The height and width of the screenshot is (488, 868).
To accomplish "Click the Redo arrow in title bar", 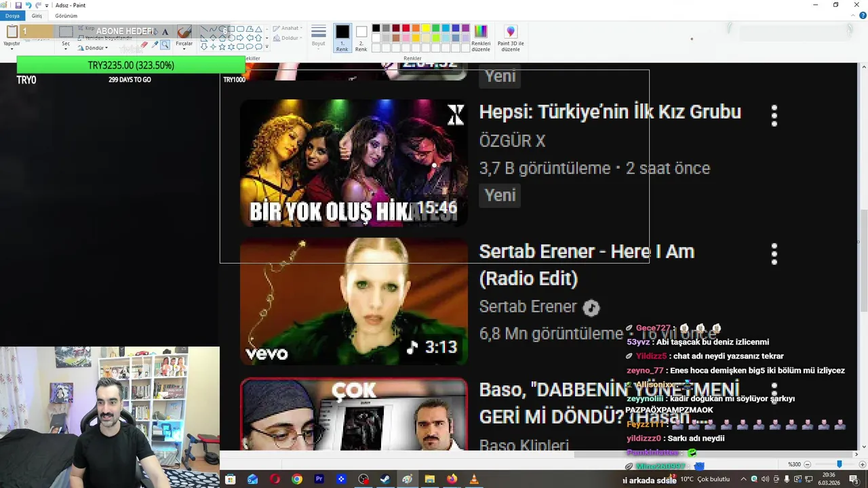I will 38,5.
